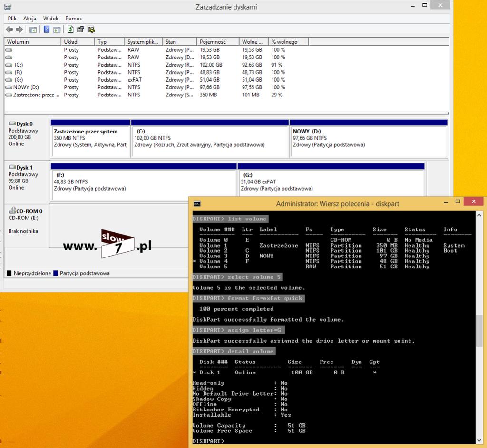This screenshot has height=448, width=487.
Task: Sort by the Wolumin column header
Action: pyautogui.click(x=33, y=42)
